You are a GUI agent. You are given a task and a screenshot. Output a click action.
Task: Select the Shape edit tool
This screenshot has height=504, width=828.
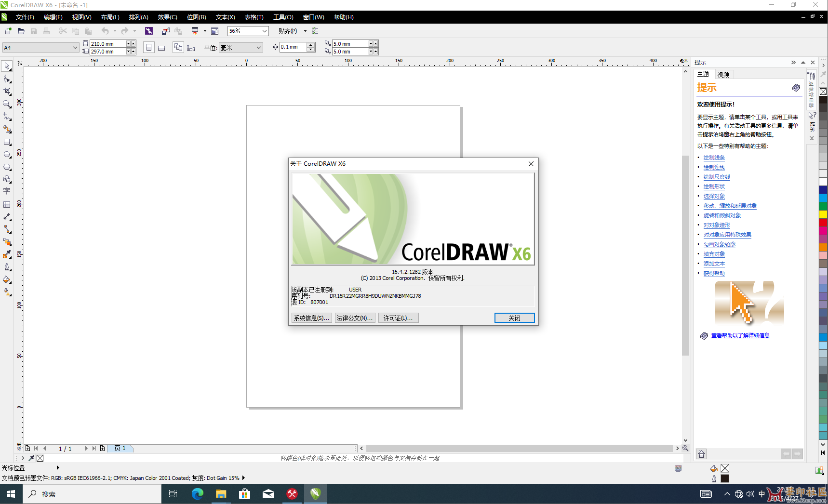(x=7, y=79)
